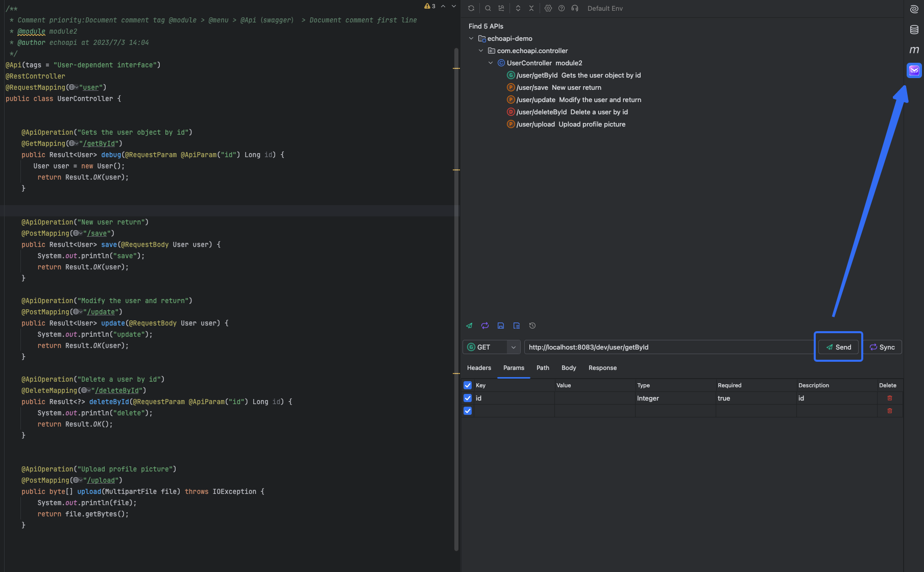Click the document list icon beside save
The width and height of the screenshot is (924, 572).
coord(517,326)
